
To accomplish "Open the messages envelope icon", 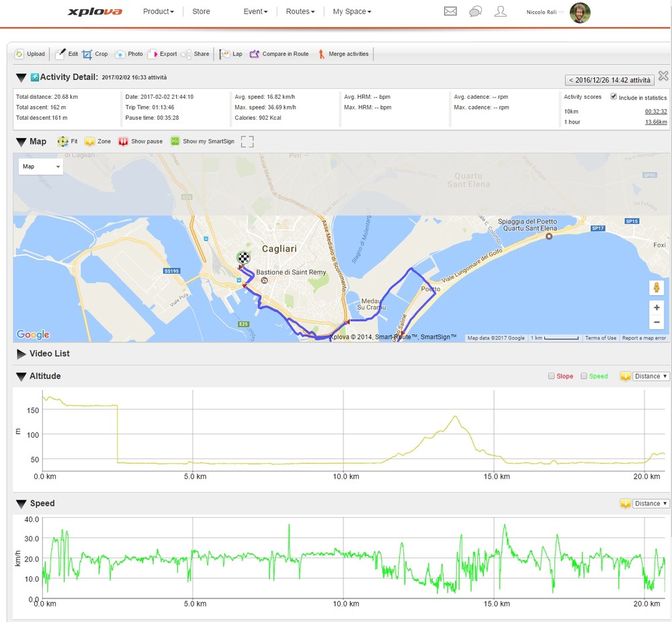I will (450, 11).
